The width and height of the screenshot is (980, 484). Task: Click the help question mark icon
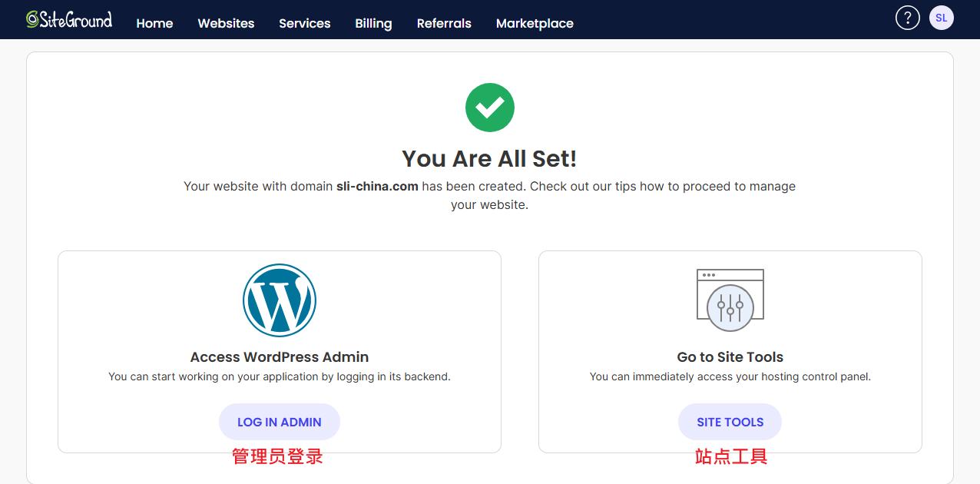(907, 18)
